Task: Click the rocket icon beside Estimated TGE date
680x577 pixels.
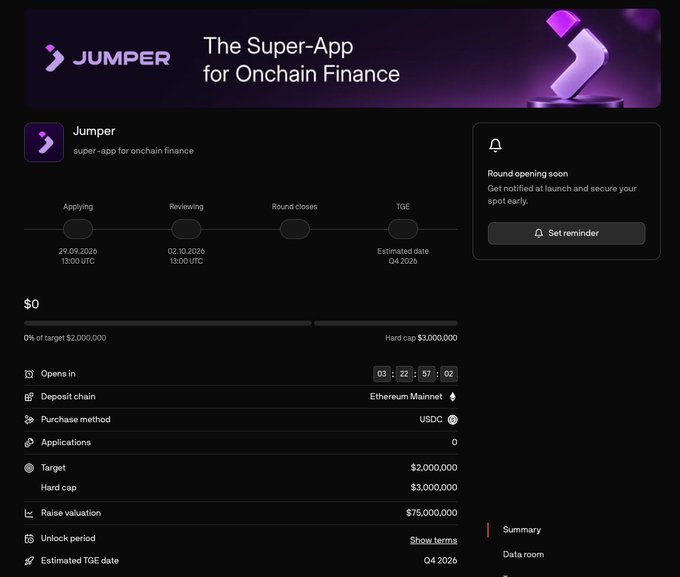Action: tap(29, 561)
